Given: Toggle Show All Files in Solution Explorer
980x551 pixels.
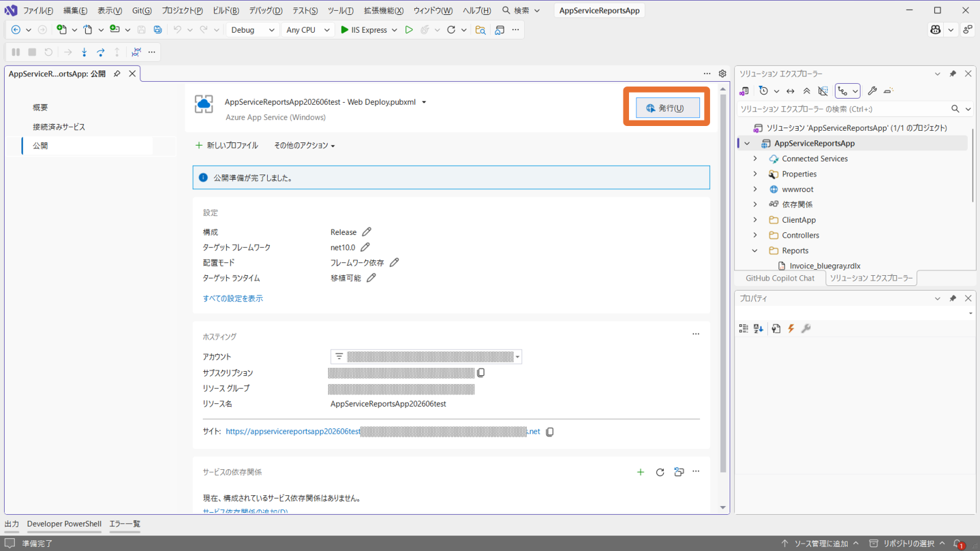Looking at the screenshot, I should click(x=823, y=91).
